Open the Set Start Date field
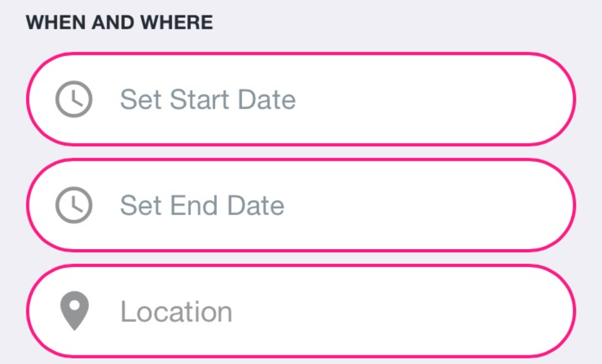Screen dimensions: 602x364 click(301, 99)
